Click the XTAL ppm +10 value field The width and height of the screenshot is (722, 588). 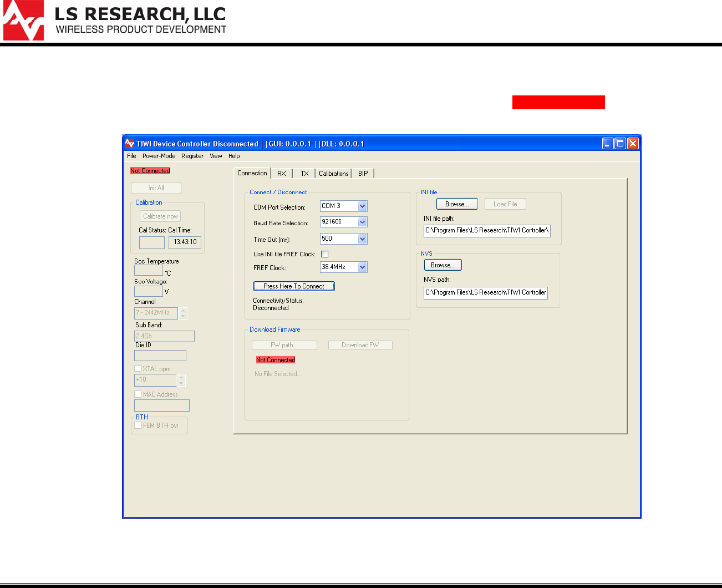coord(155,380)
